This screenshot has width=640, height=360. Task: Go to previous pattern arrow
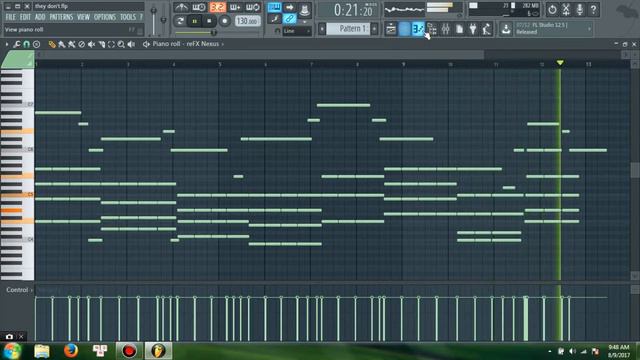point(322,29)
